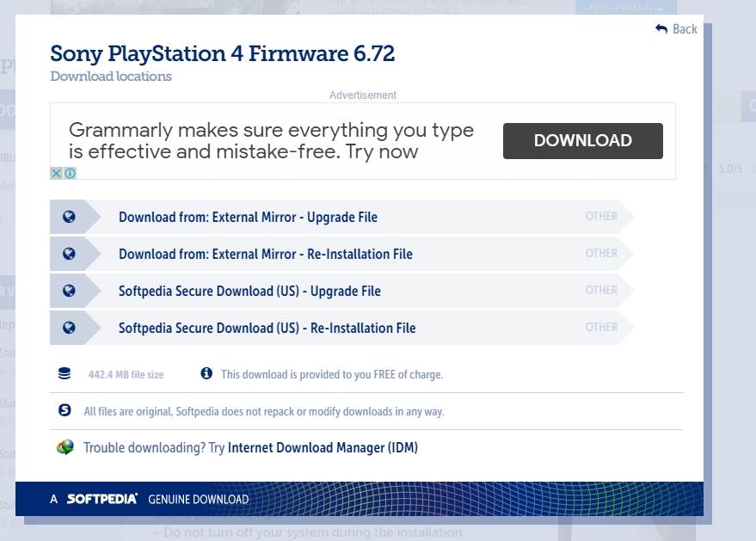
Task: Click globe icon beside Softpedia Upgrade File
Action: (x=69, y=291)
